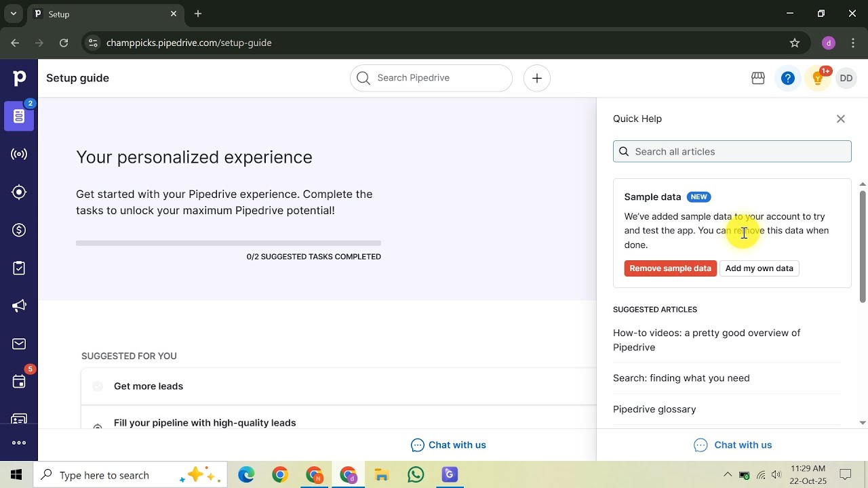
Task: Click the blue question mark help icon
Action: [787, 78]
